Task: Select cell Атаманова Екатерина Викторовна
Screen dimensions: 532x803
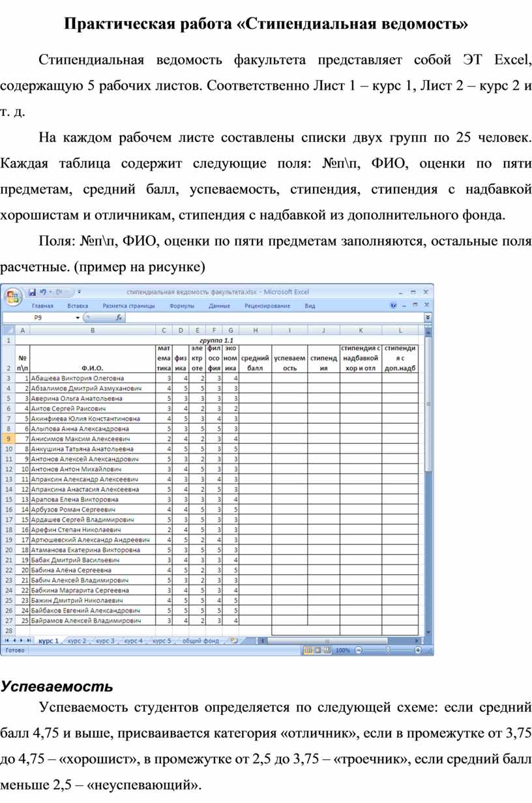Action: coord(92,550)
